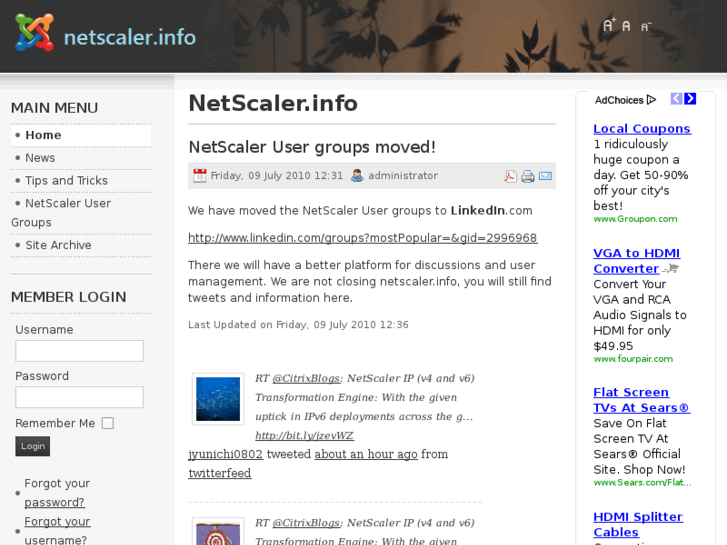Open HDMI Splitter Cables ad link
The image size is (727, 545).
pos(638,524)
